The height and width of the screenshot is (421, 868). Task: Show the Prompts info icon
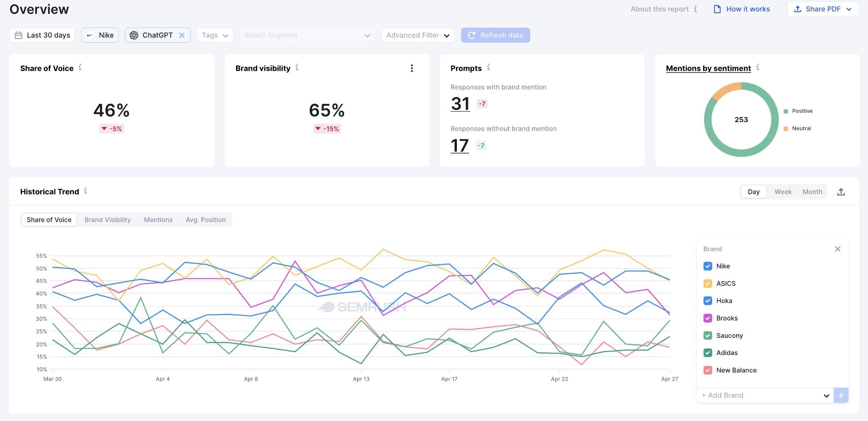[x=489, y=67]
